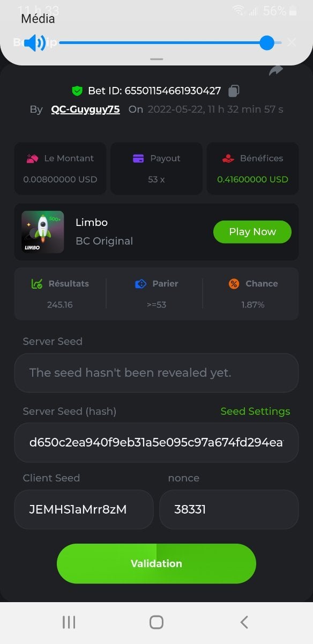Tap the media volume speaker icon
Screen dimensions: 313x644
[35, 43]
